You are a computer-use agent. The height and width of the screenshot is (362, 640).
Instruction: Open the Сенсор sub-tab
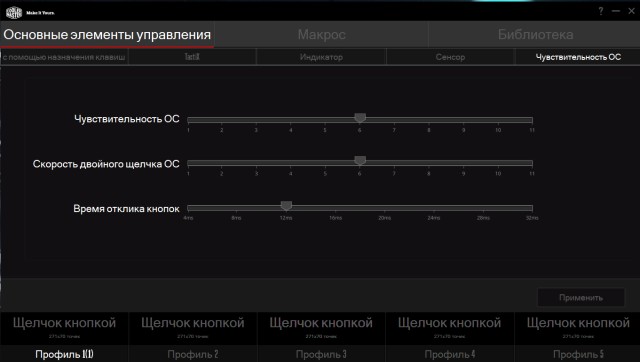coord(450,57)
